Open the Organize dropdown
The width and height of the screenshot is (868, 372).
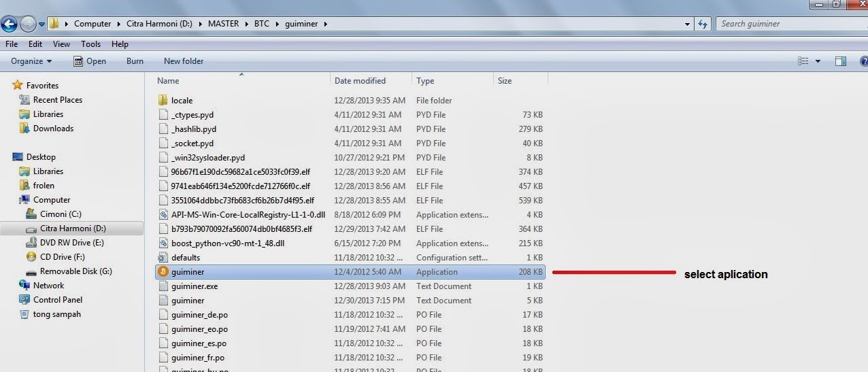pyautogui.click(x=31, y=61)
